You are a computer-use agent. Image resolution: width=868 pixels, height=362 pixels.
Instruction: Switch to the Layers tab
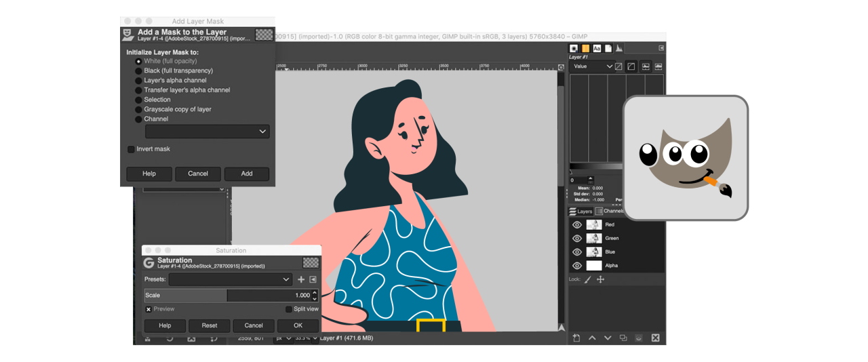tap(580, 212)
